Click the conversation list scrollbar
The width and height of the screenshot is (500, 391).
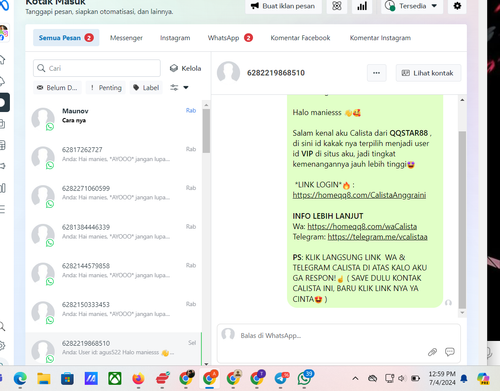(206, 131)
